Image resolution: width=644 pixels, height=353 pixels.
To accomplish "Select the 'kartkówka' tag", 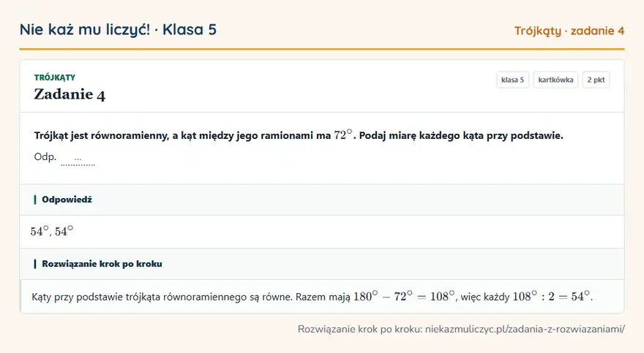I will pos(555,80).
